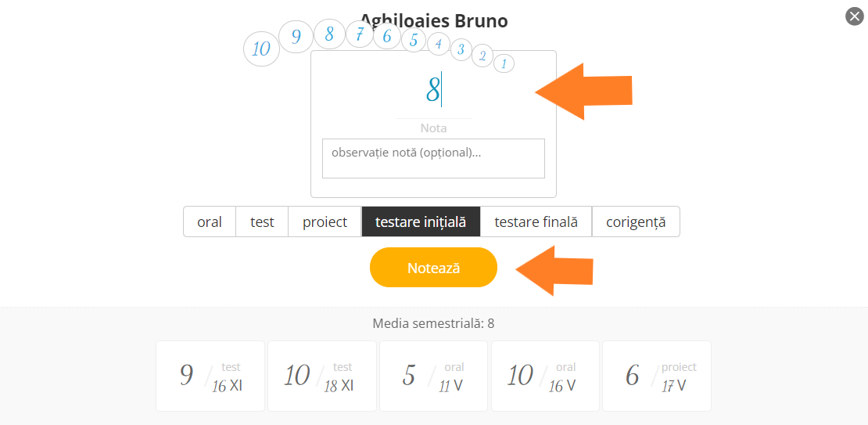Open the existing grade 9 test card

[x=210, y=376]
